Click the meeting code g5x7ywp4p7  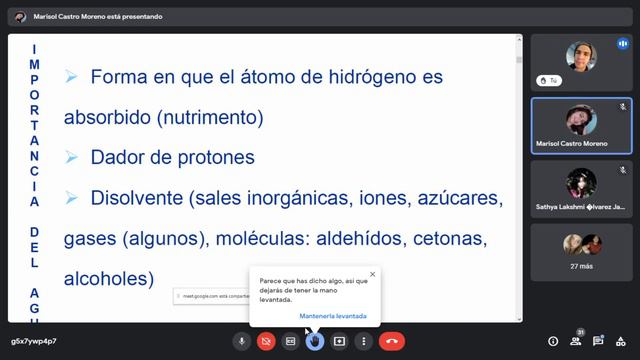pyautogui.click(x=34, y=341)
